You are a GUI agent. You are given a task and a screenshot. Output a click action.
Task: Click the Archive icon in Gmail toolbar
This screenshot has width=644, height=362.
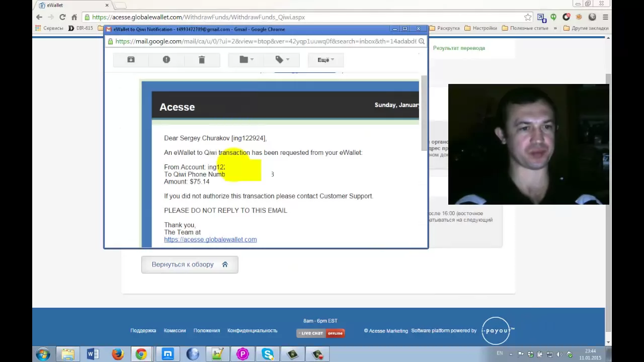click(x=131, y=60)
